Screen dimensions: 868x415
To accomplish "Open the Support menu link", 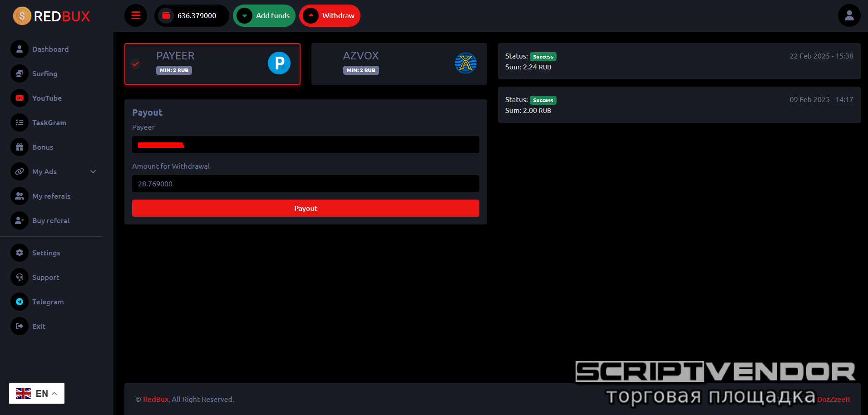I will (x=45, y=277).
